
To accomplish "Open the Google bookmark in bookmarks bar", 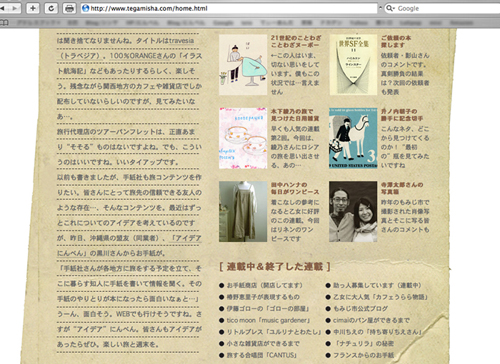I will (223, 23).
